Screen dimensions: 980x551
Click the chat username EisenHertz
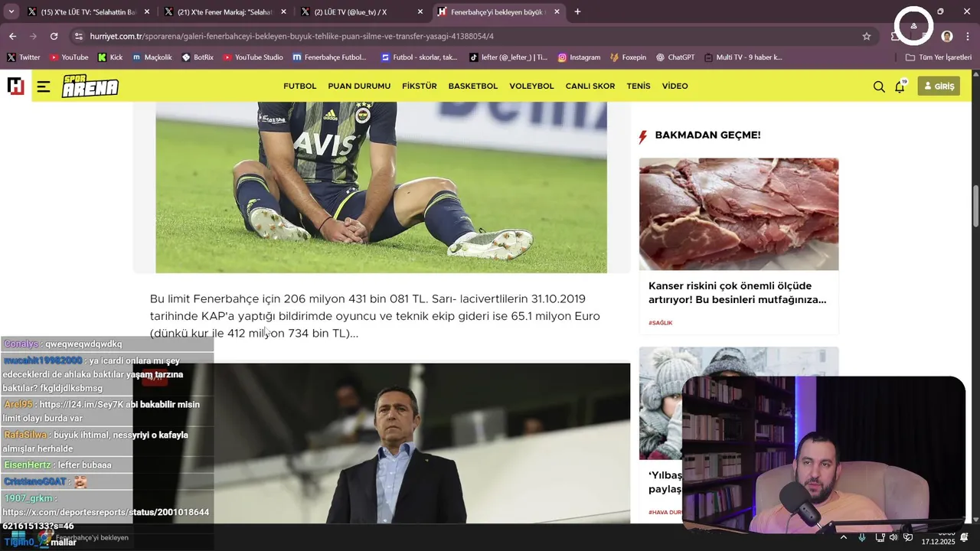pos(28,465)
